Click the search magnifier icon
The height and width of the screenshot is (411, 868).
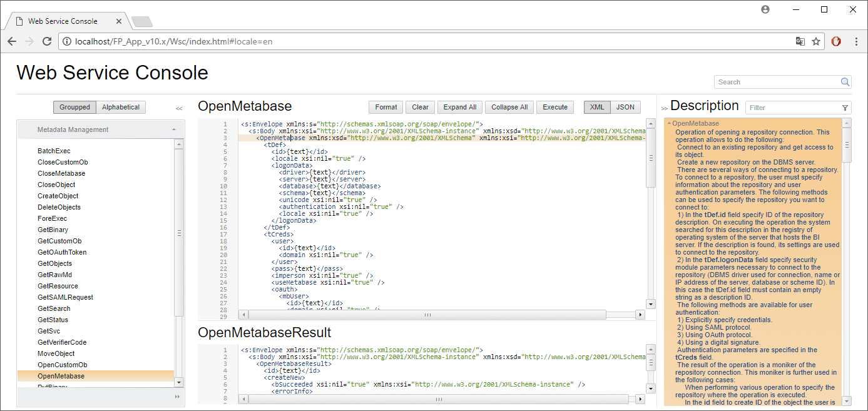click(845, 82)
